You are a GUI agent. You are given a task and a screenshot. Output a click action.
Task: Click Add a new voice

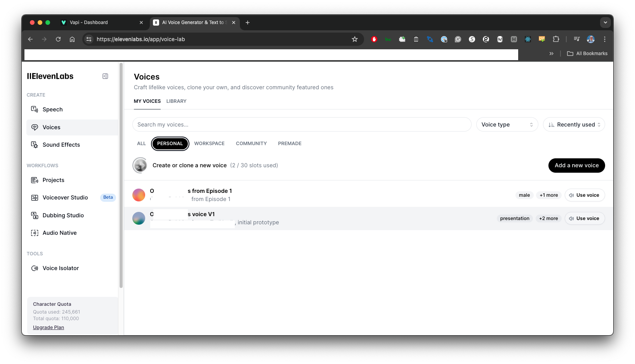[577, 165]
